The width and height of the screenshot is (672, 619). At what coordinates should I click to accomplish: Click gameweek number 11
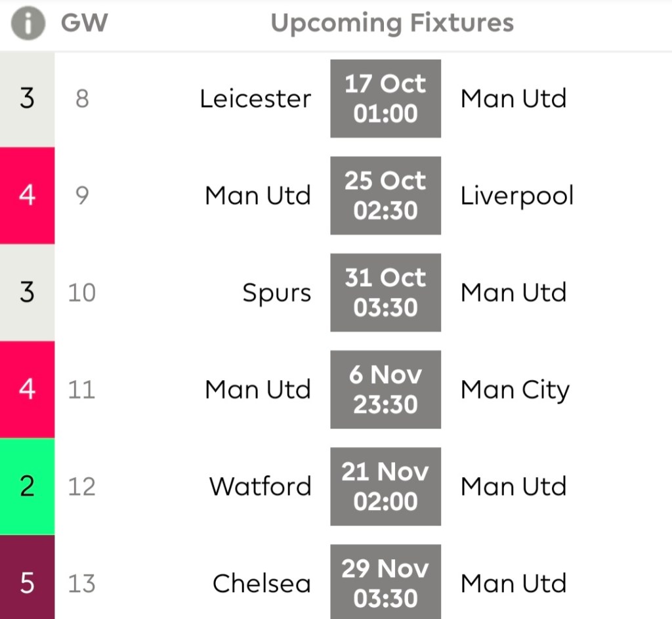[x=81, y=390]
